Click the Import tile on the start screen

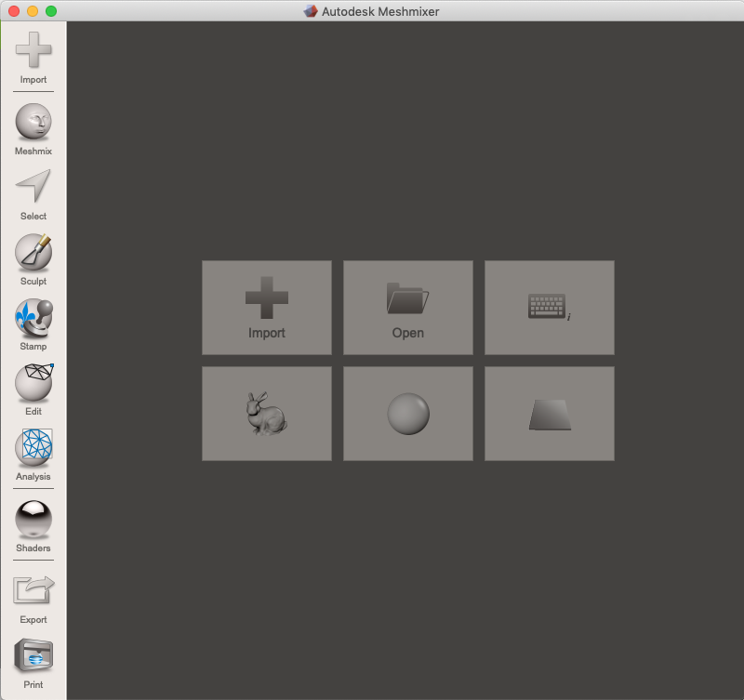266,307
